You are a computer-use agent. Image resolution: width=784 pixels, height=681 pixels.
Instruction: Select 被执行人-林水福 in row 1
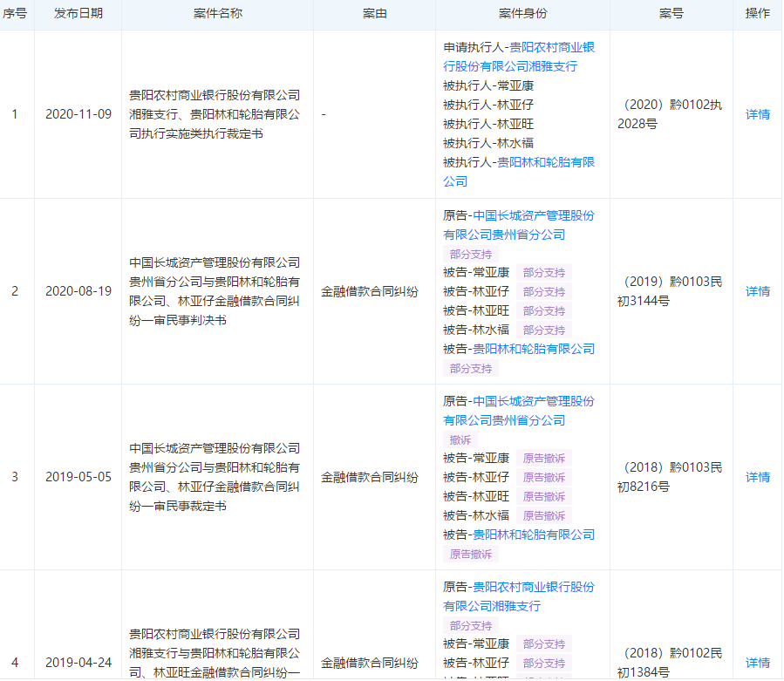[x=488, y=144]
